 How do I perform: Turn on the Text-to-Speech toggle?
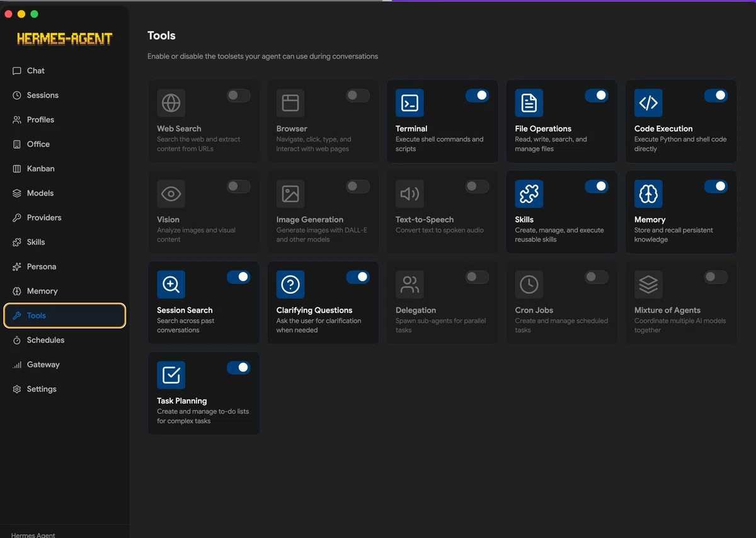[477, 186]
